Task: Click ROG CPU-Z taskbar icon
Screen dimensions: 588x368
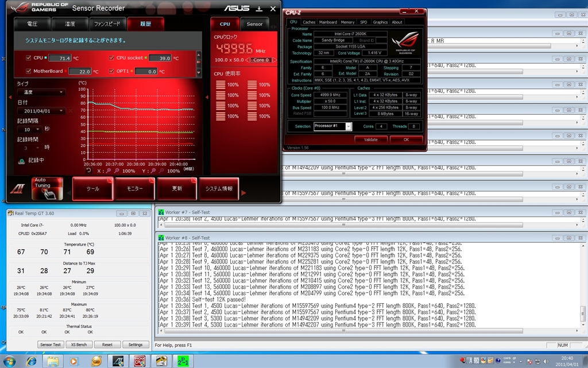Action: coord(140,361)
